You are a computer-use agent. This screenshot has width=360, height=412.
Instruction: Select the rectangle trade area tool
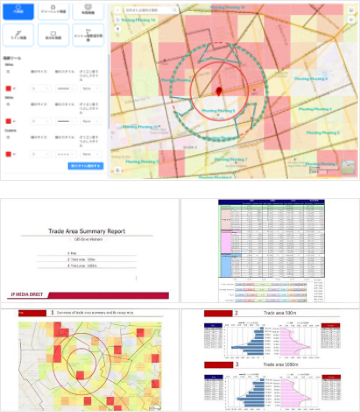pos(53,35)
